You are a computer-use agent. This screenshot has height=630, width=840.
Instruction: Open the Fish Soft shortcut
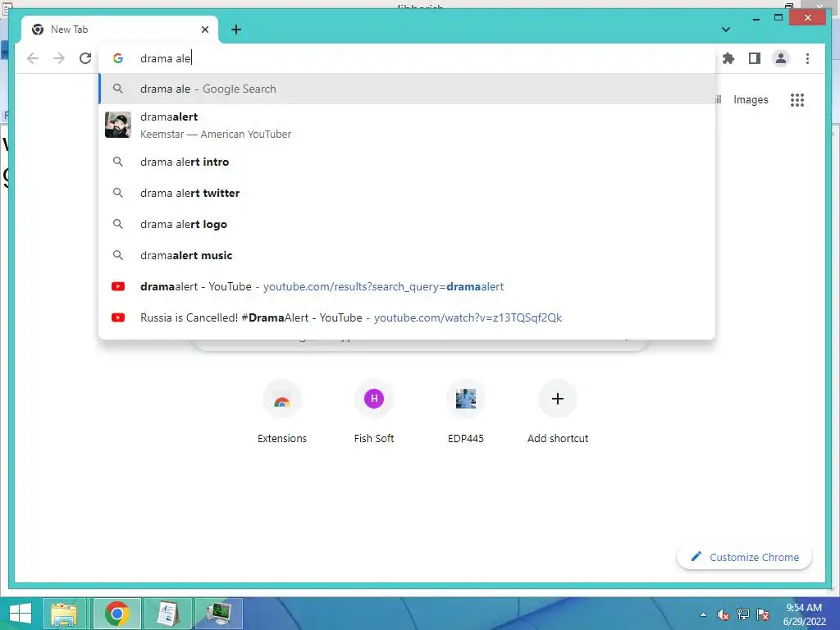(374, 412)
